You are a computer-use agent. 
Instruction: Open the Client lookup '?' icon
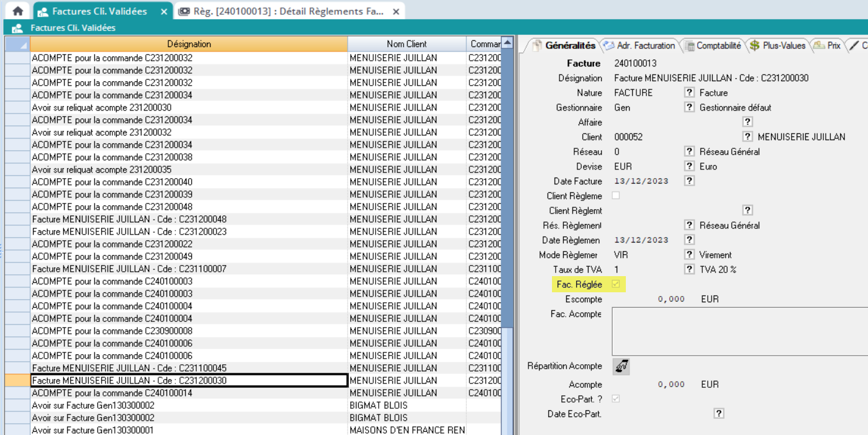[748, 137]
